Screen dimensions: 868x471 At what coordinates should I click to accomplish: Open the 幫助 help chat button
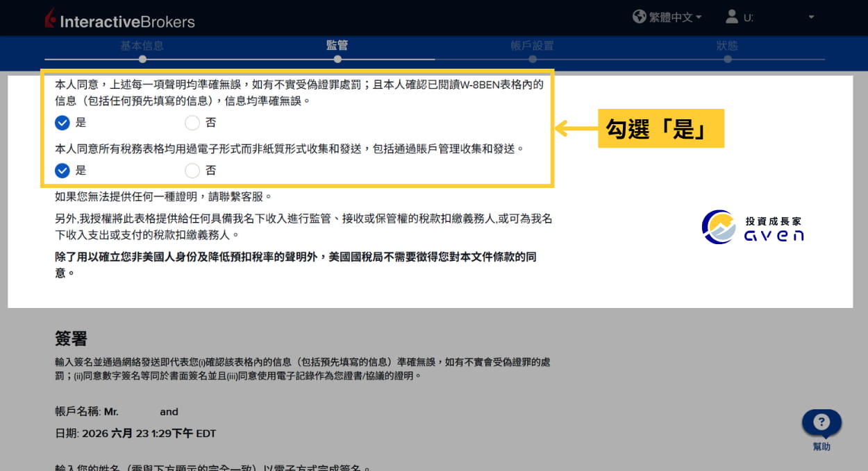coord(821,429)
